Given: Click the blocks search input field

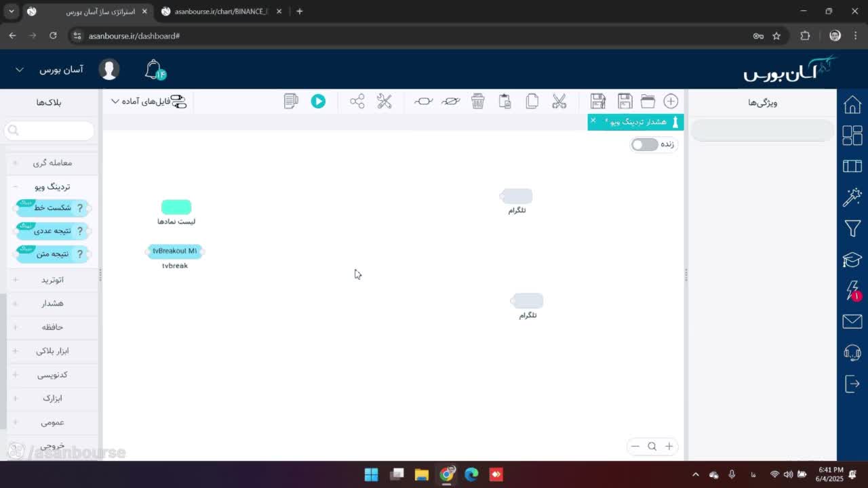Looking at the screenshot, I should pos(50,130).
